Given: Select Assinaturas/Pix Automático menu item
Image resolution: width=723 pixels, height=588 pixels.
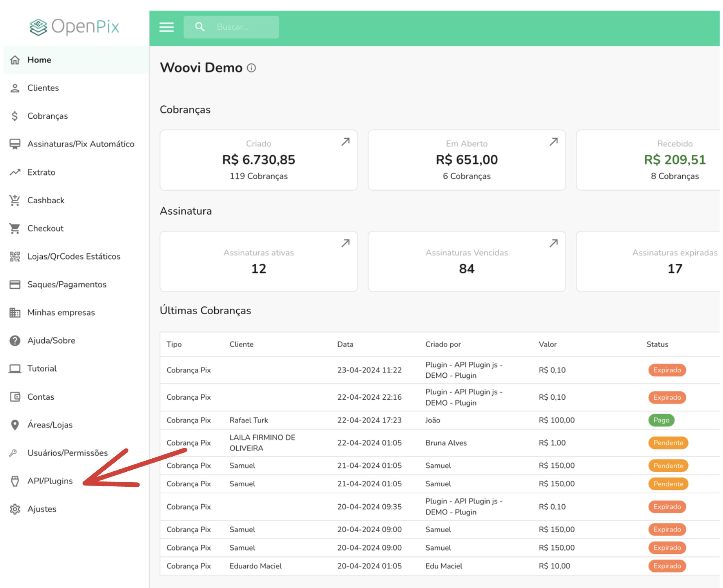Looking at the screenshot, I should pos(81,144).
